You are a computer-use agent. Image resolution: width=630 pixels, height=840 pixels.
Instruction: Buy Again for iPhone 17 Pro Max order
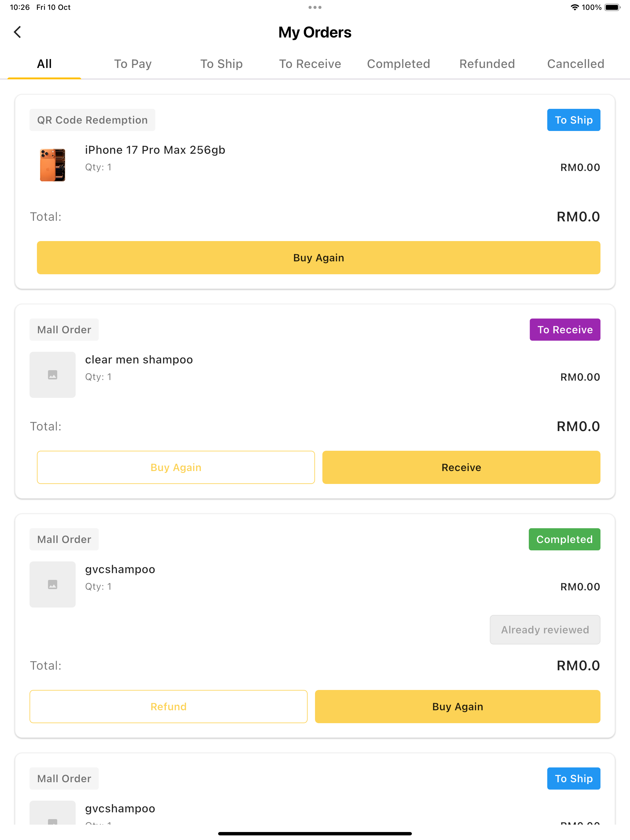tap(318, 257)
